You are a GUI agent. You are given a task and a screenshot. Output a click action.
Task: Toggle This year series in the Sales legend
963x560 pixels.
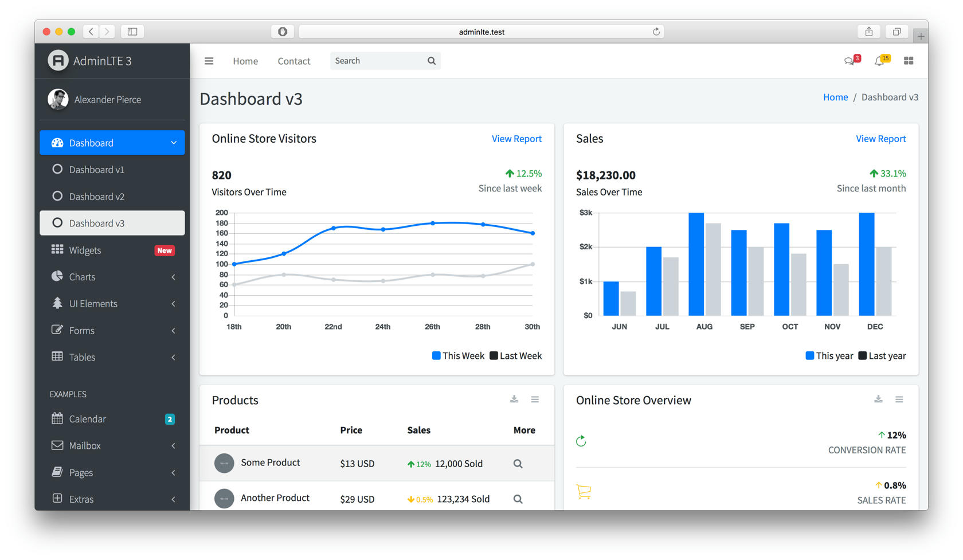point(829,355)
